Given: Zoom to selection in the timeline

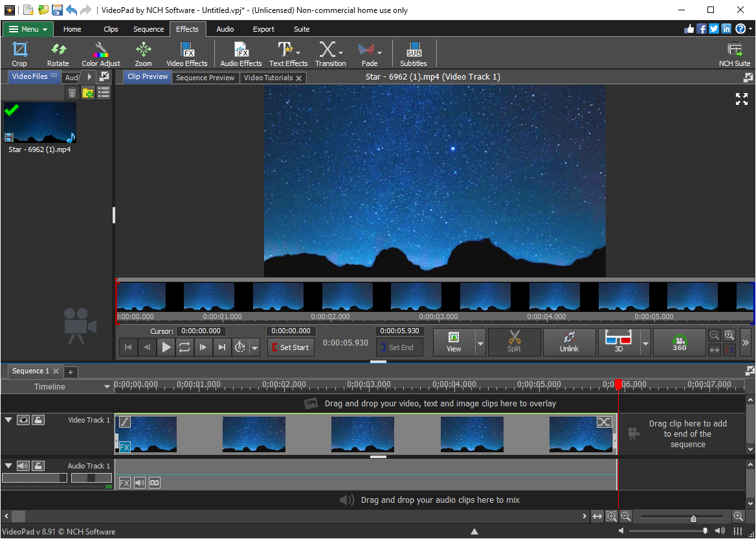Looking at the screenshot, I should click(612, 516).
